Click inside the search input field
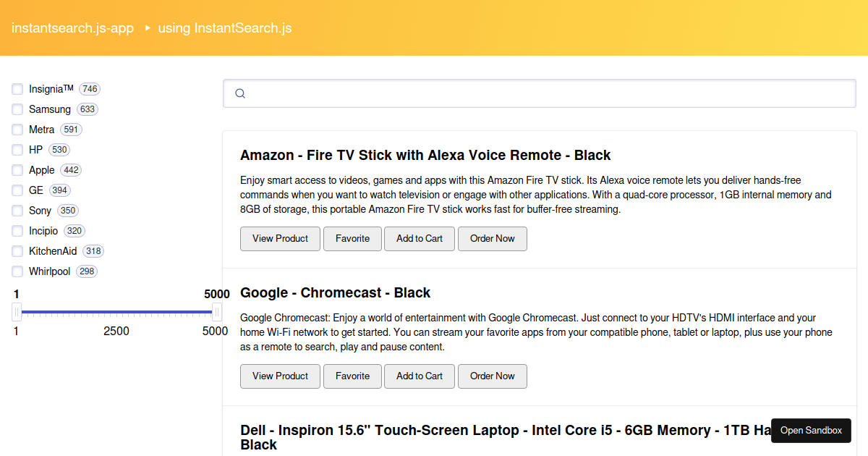Image resolution: width=868 pixels, height=456 pixels. coord(506,93)
